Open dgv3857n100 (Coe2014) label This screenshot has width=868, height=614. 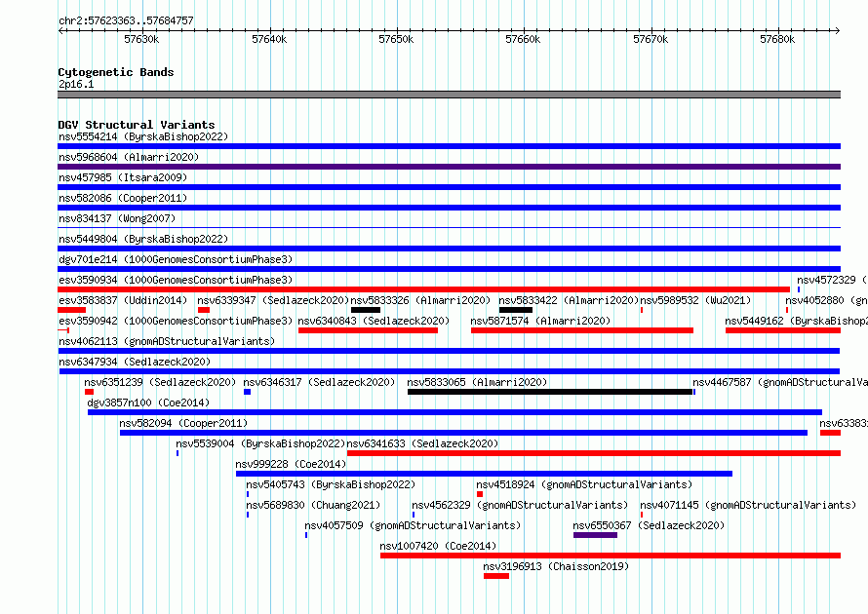tap(148, 403)
